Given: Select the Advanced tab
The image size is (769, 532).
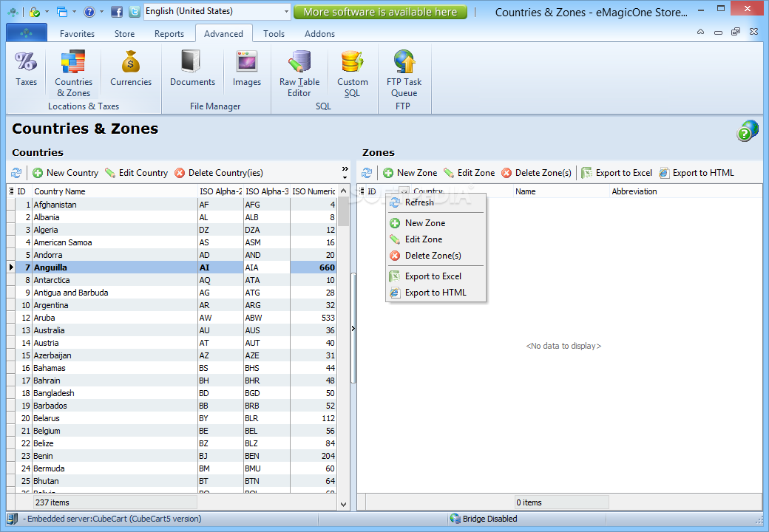Looking at the screenshot, I should [223, 34].
